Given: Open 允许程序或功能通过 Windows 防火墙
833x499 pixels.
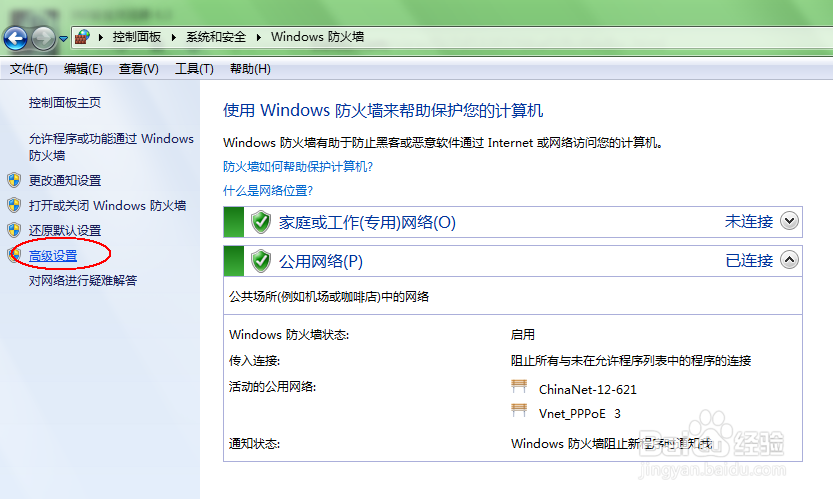Looking at the screenshot, I should click(x=111, y=147).
